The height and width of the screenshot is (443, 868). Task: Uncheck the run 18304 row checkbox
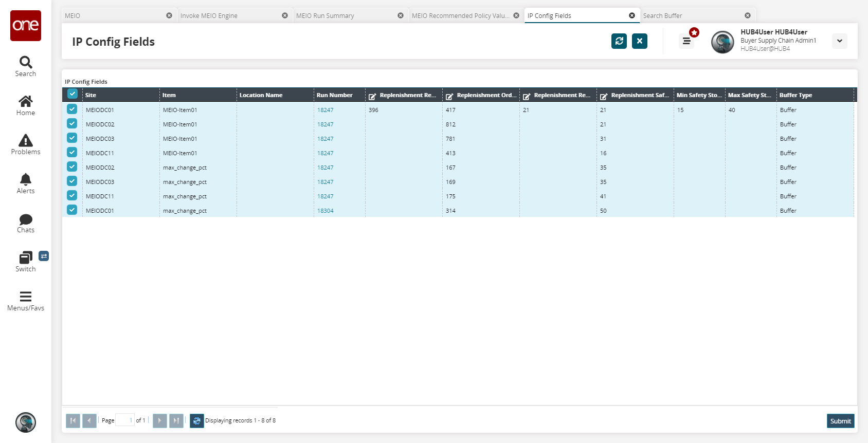pos(72,210)
